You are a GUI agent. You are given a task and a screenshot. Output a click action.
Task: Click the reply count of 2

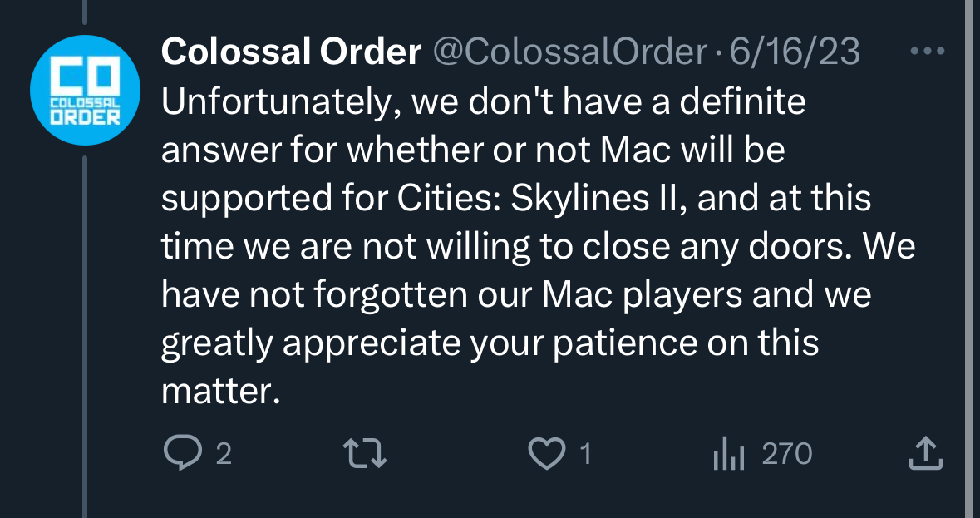pos(223,454)
